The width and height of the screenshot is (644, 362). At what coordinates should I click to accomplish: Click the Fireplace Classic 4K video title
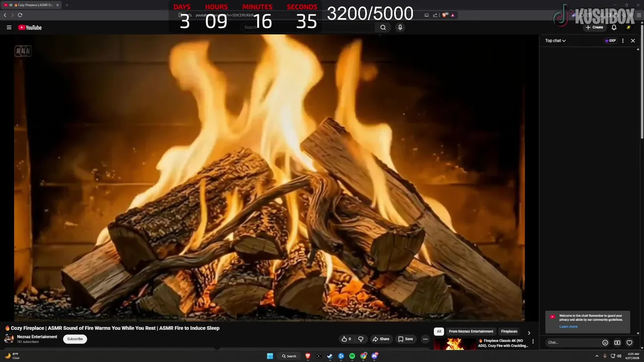click(x=503, y=343)
